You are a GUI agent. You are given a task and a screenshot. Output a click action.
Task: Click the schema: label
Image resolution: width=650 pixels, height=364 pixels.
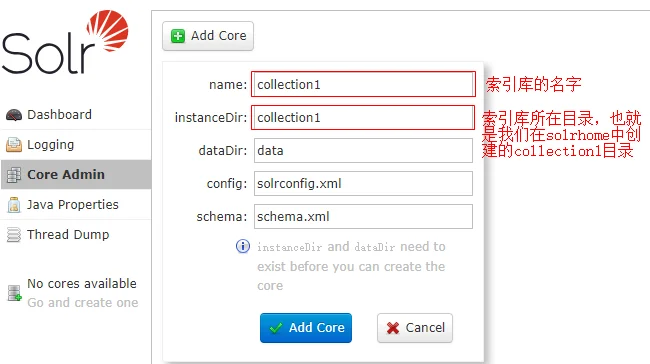(x=221, y=216)
